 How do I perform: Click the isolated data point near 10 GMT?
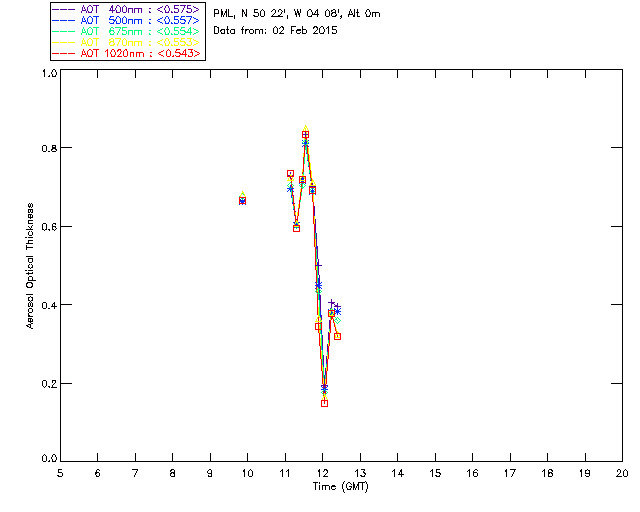pyautogui.click(x=242, y=200)
